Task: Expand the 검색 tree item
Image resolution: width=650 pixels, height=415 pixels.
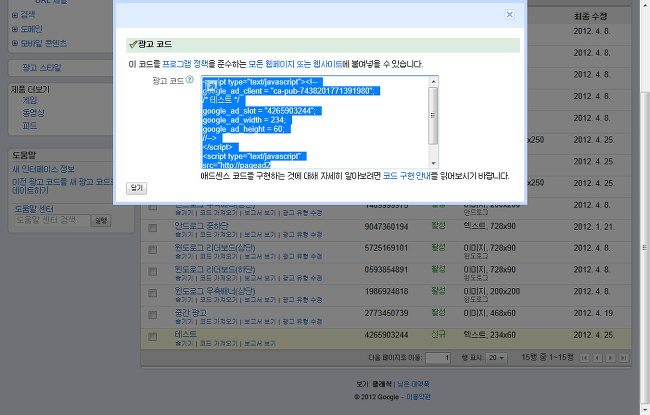Action: [15, 15]
